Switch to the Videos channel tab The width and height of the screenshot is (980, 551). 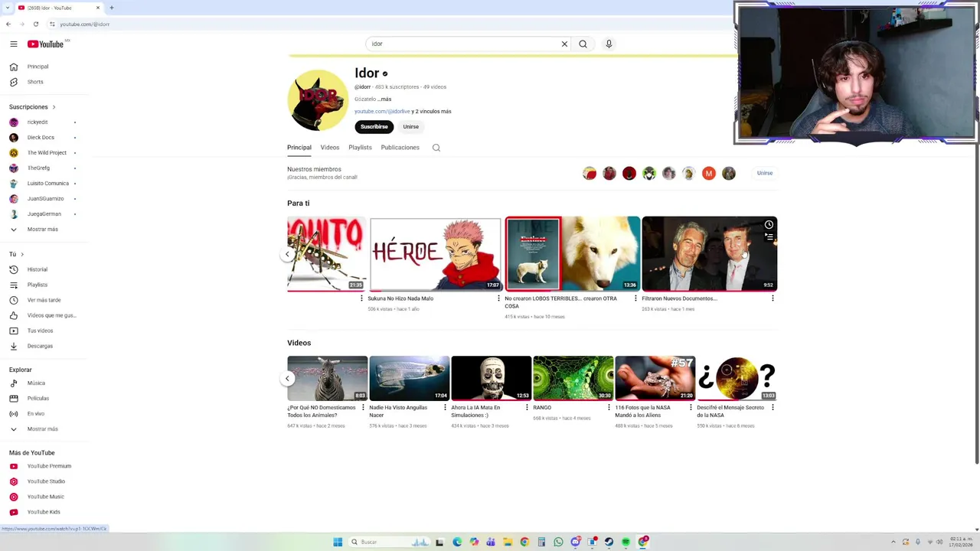[x=330, y=148]
